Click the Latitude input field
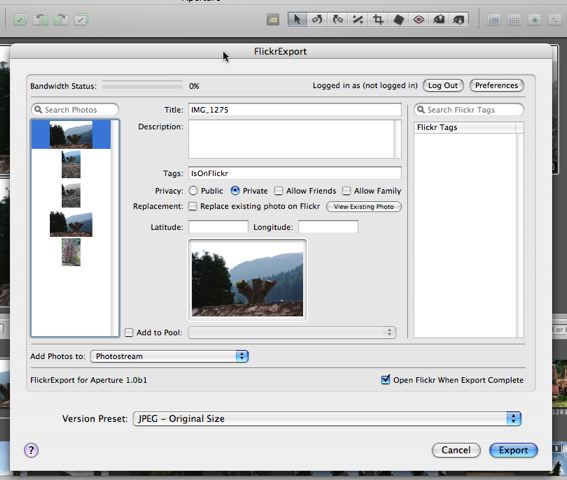The height and width of the screenshot is (480, 567). 218,227
